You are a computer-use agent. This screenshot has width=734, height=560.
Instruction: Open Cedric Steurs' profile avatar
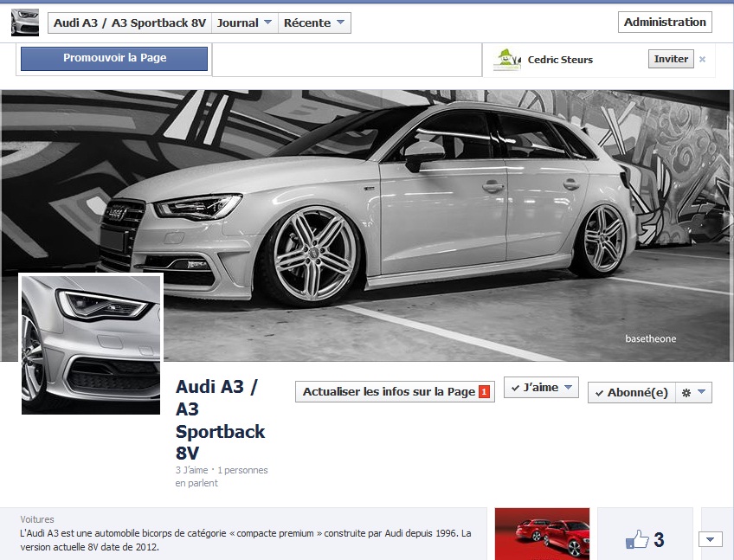pyautogui.click(x=506, y=60)
